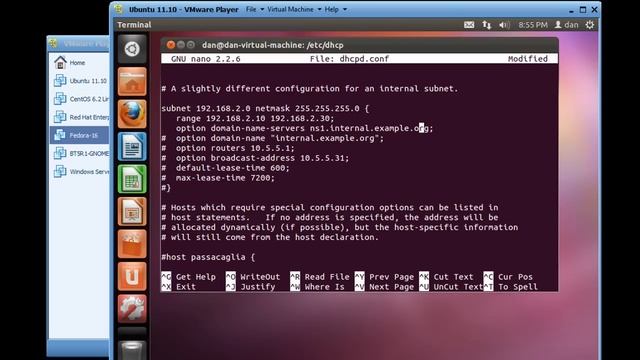This screenshot has height=360, width=640.
Task: Click the 'range 192.168.2.10 192.168.2.30;' line
Action: [255, 118]
